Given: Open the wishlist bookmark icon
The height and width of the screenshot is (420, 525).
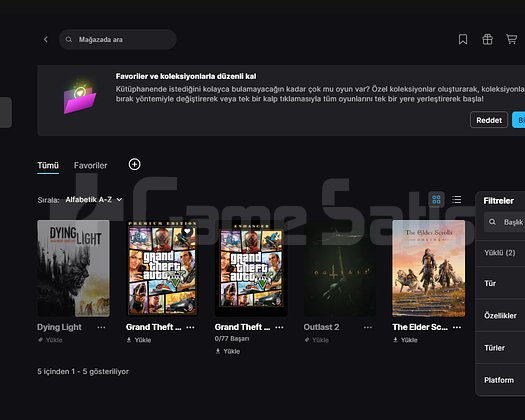Looking at the screenshot, I should [x=463, y=40].
